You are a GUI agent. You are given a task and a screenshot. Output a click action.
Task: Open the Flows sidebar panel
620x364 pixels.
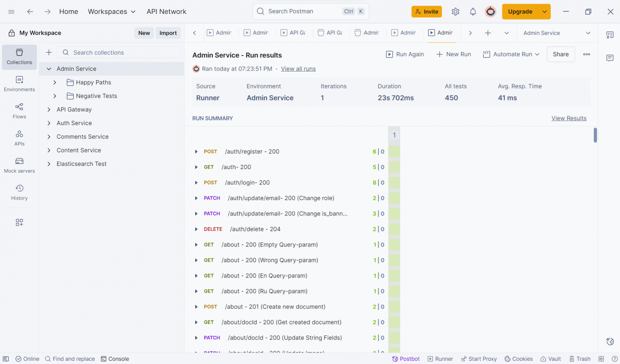(19, 111)
